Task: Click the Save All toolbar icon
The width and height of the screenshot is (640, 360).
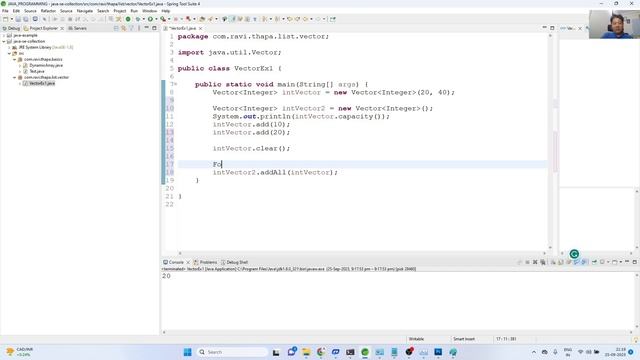Action: click(x=26, y=19)
